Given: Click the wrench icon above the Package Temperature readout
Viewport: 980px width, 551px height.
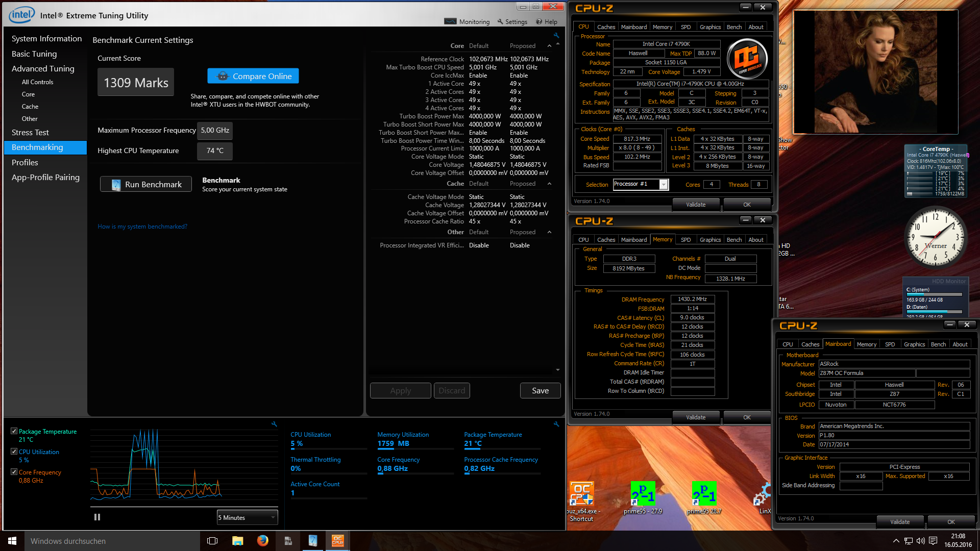Looking at the screenshot, I should (556, 424).
